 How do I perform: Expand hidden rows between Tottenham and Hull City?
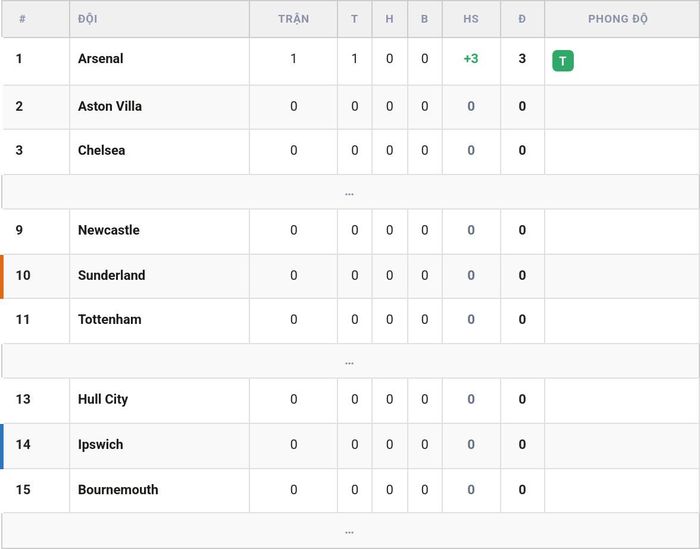(x=350, y=361)
